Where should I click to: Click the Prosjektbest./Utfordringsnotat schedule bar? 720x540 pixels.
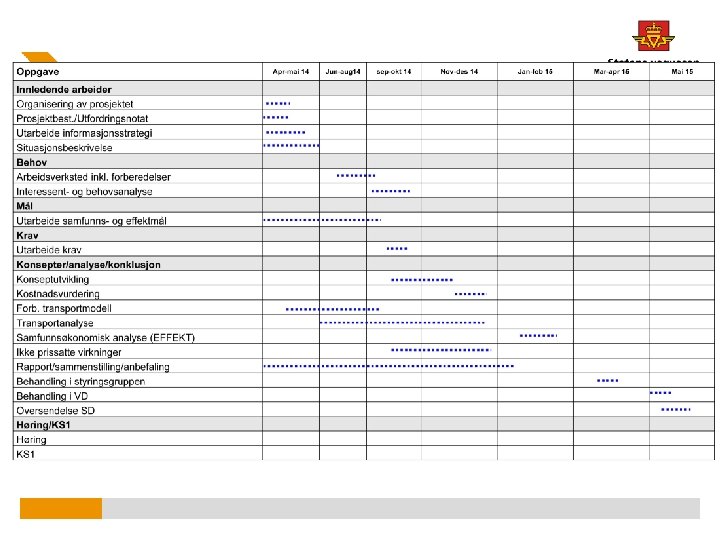pos(276,118)
